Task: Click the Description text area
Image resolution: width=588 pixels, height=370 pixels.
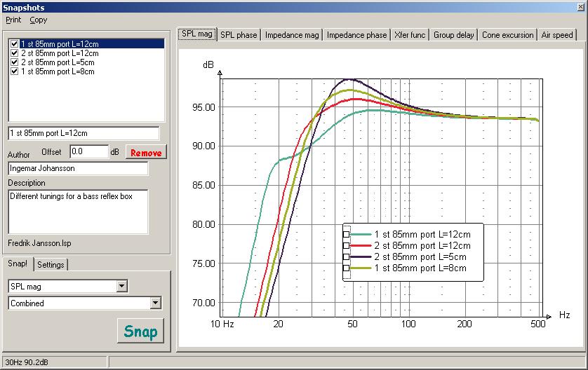Action: point(78,212)
